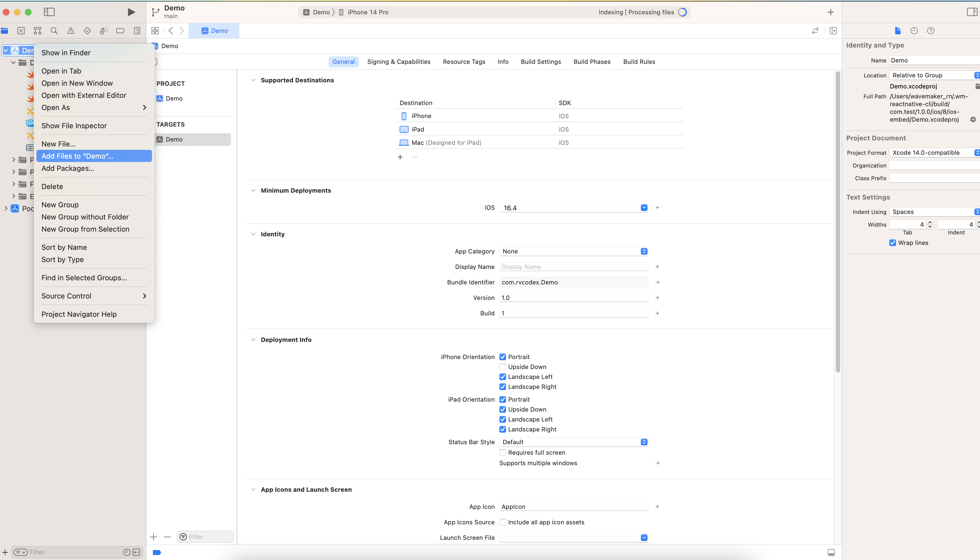Enable Portrait iPhone orientation checkbox
This screenshot has height=560, width=980.
click(503, 357)
